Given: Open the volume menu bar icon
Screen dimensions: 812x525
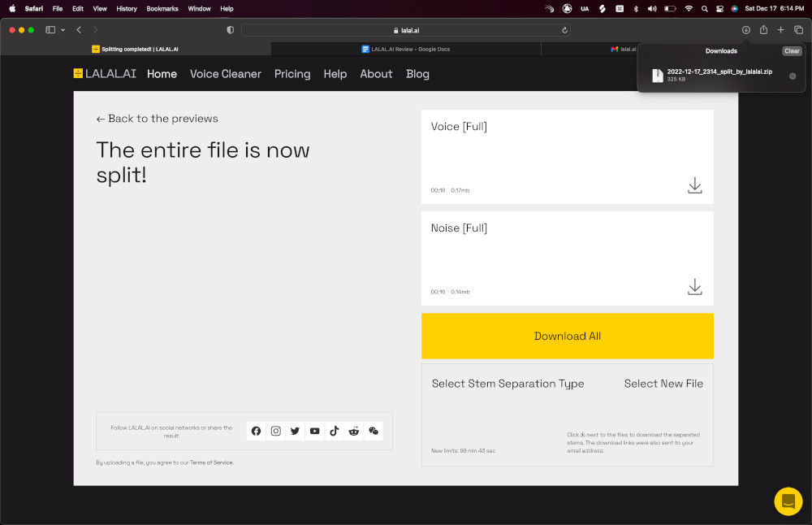Looking at the screenshot, I should click(x=652, y=9).
